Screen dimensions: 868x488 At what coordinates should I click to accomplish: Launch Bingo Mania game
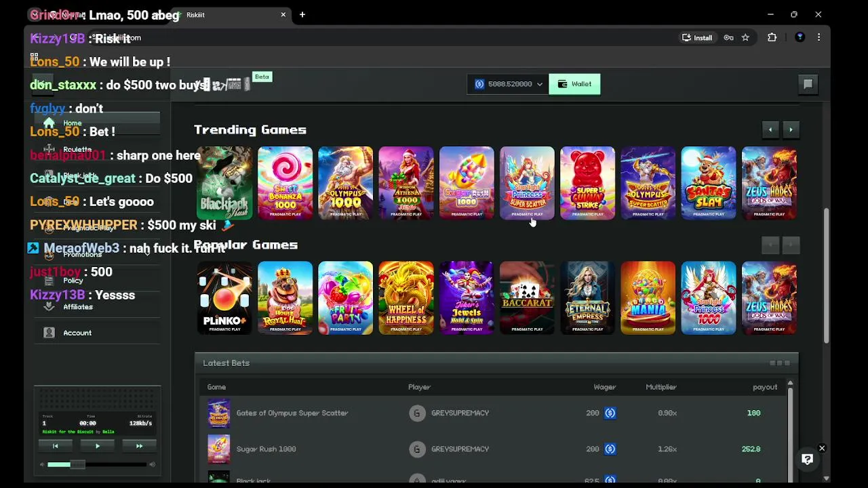click(648, 298)
